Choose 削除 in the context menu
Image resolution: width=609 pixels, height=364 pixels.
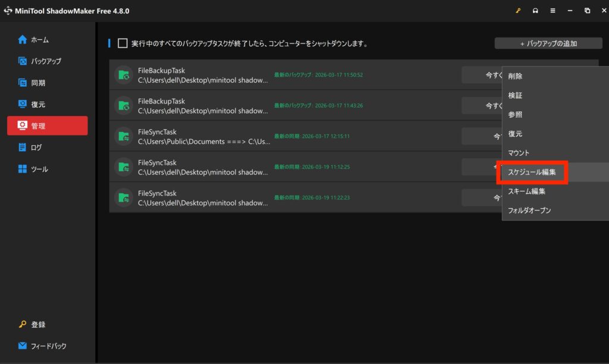(x=515, y=76)
